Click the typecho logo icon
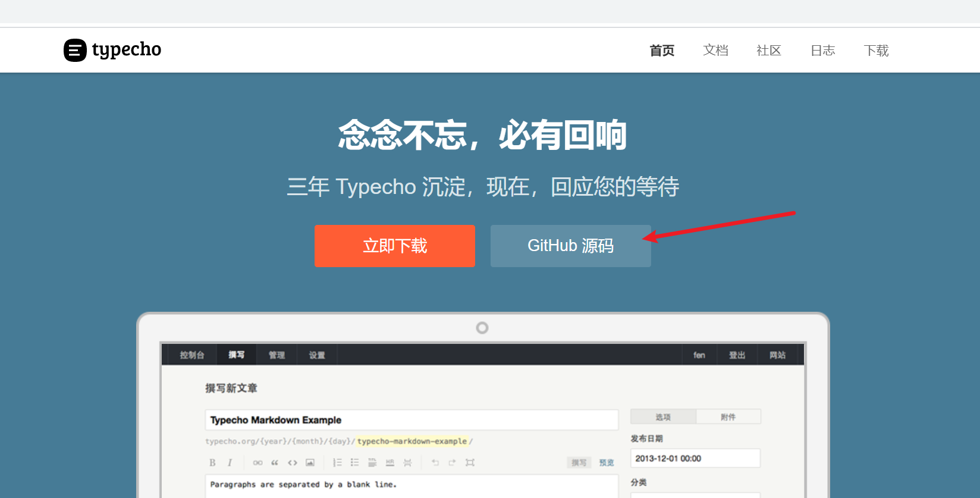The width and height of the screenshot is (980, 498). tap(75, 51)
